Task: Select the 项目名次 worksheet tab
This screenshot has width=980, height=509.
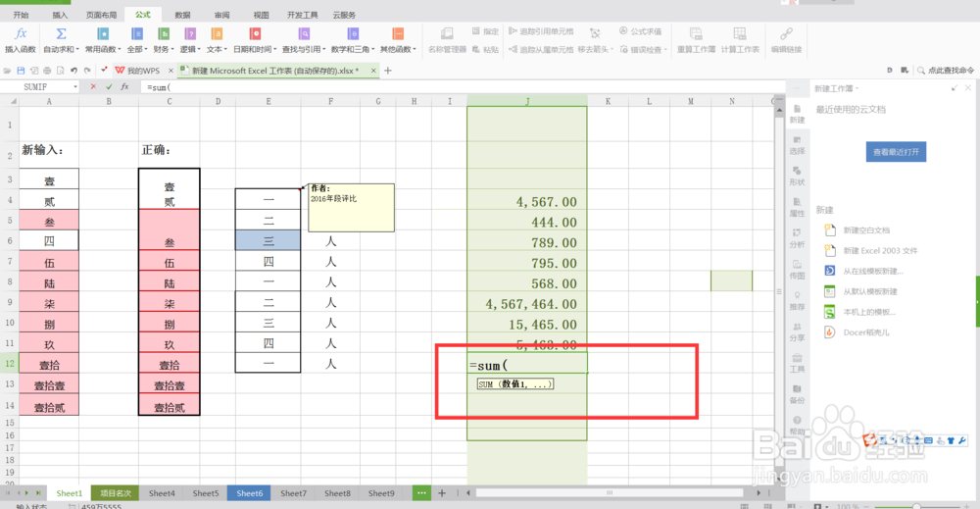Action: click(x=116, y=492)
